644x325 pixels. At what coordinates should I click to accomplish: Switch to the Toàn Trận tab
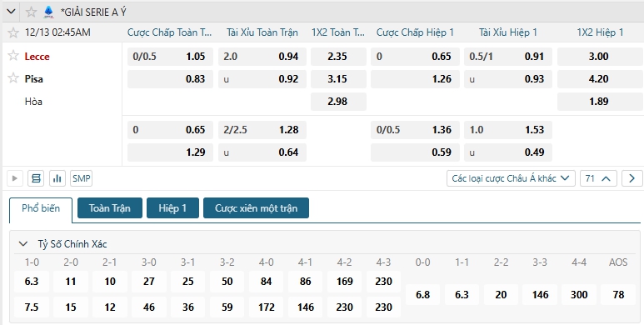pyautogui.click(x=110, y=207)
